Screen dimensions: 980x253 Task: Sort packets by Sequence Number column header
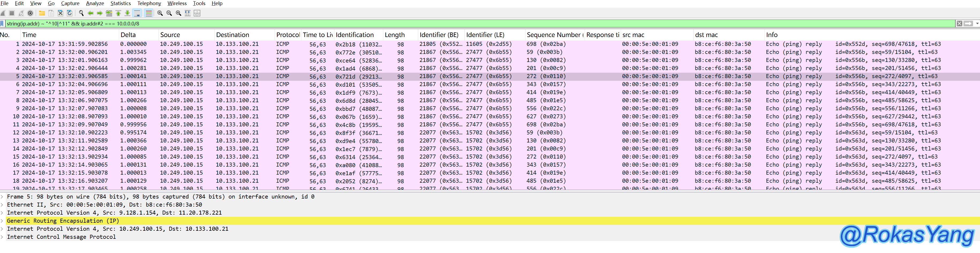coord(553,35)
